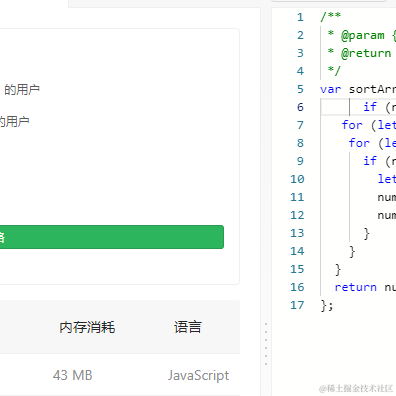396x396 pixels.
Task: Place cursor on the @return comment line
Action: (359, 53)
